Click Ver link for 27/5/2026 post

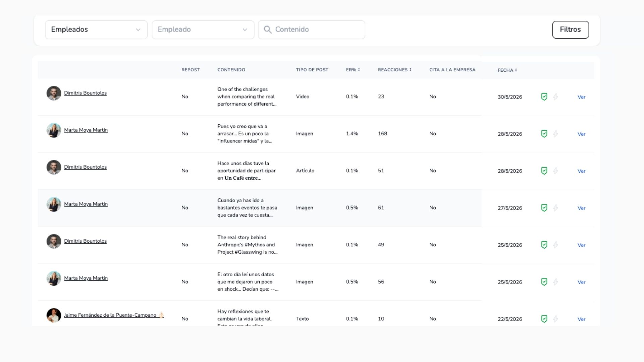point(581,208)
